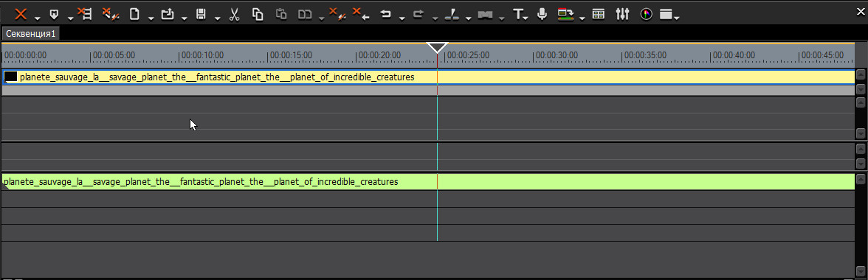
Task: Click the replace clip double-page icon
Action: coord(305,14)
